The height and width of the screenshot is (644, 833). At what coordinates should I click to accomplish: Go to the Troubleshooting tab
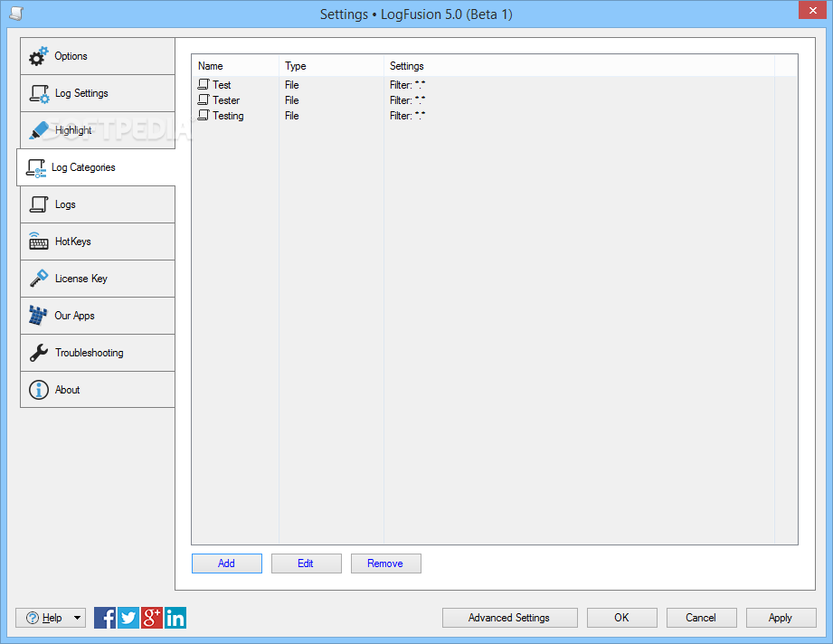(98, 353)
